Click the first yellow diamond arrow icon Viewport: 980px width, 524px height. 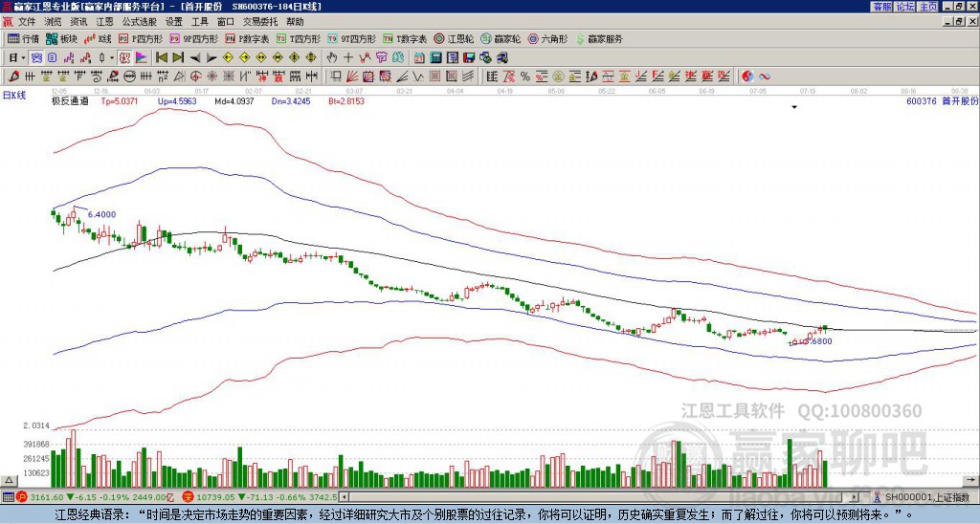coord(228,58)
